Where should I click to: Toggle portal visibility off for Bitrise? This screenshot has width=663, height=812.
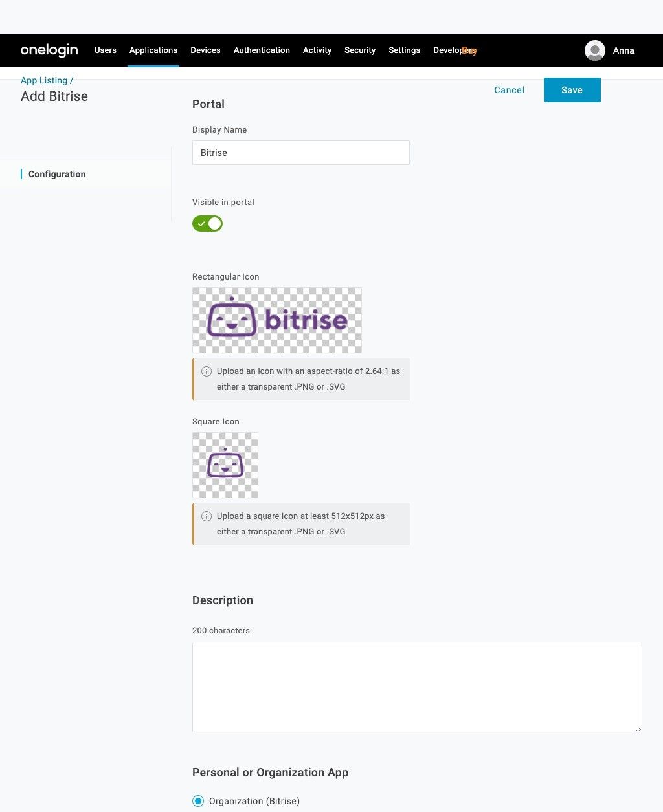point(207,223)
